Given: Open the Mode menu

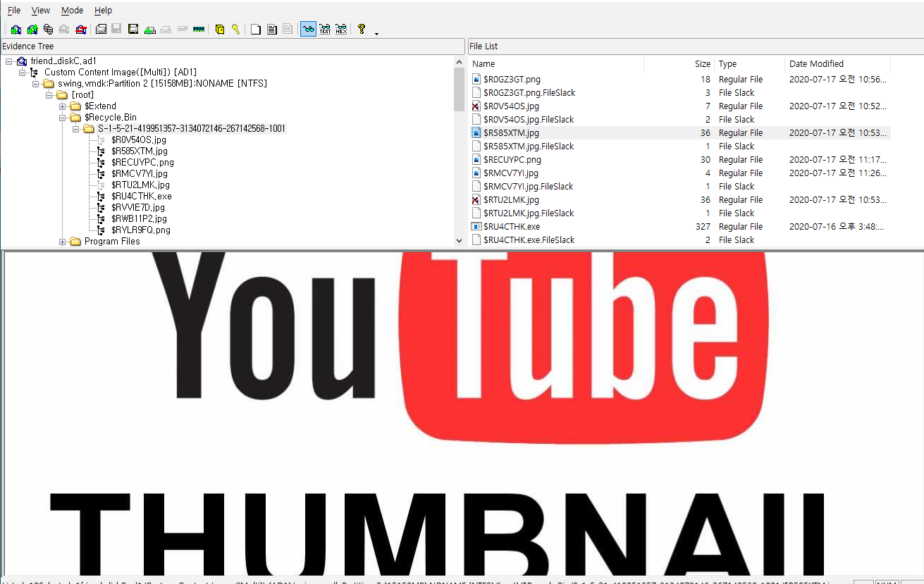Looking at the screenshot, I should 72,11.
